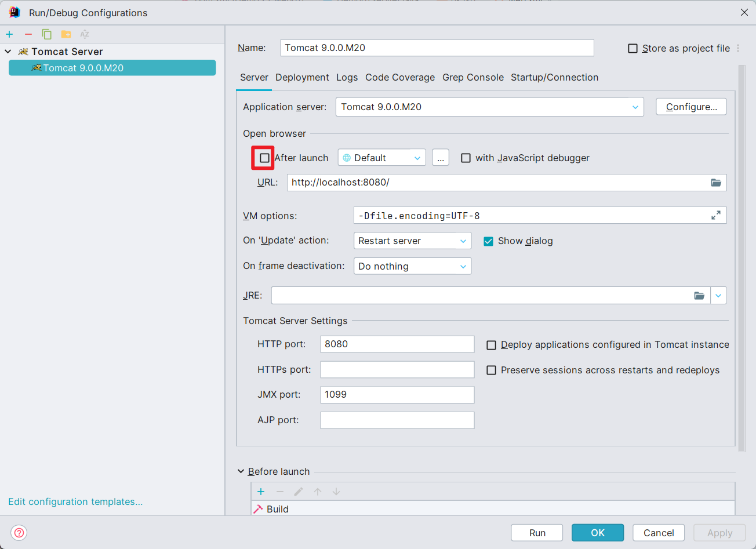Screen dimensions: 756x549
Task: Open the On frame deactivation dropdown
Action: pyautogui.click(x=412, y=266)
